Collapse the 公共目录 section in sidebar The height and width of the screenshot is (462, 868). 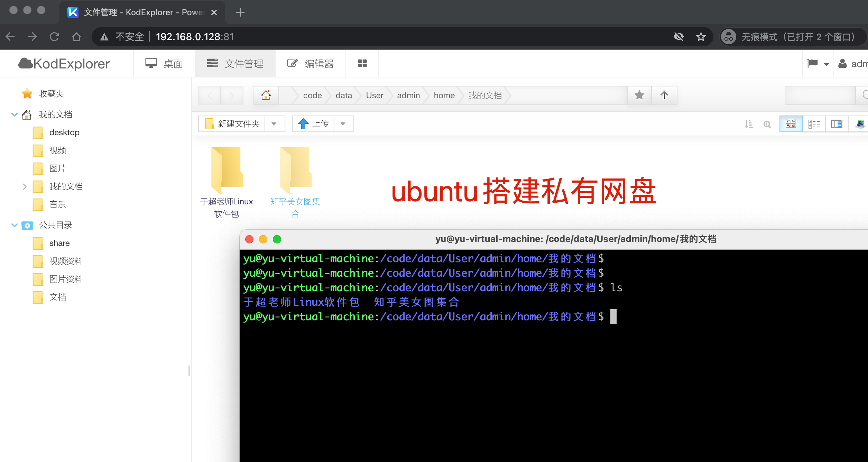(14, 225)
